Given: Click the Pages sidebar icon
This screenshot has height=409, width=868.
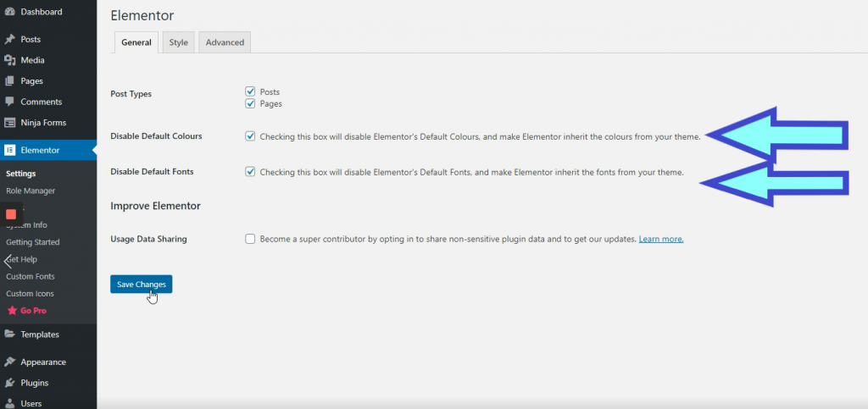Looking at the screenshot, I should 9,81.
